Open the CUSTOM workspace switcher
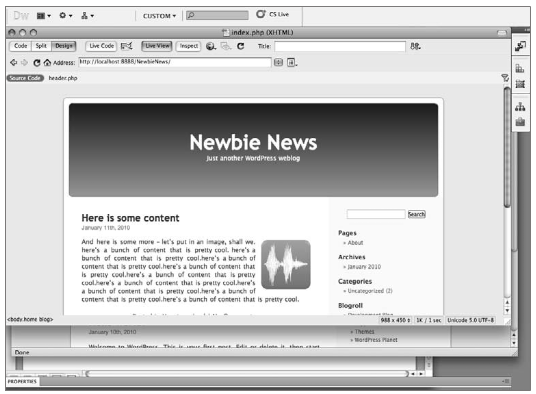The image size is (536, 394). click(x=159, y=16)
